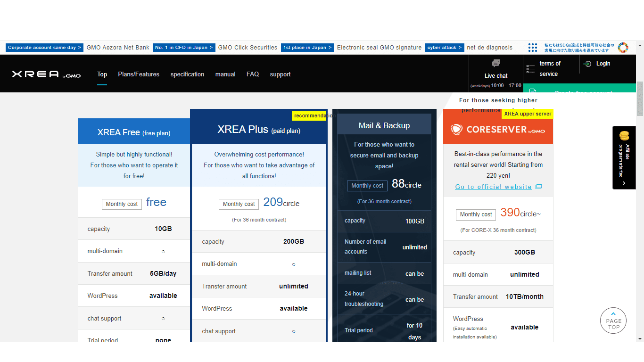Click the Login link
The width and height of the screenshot is (644, 362).
pos(603,64)
